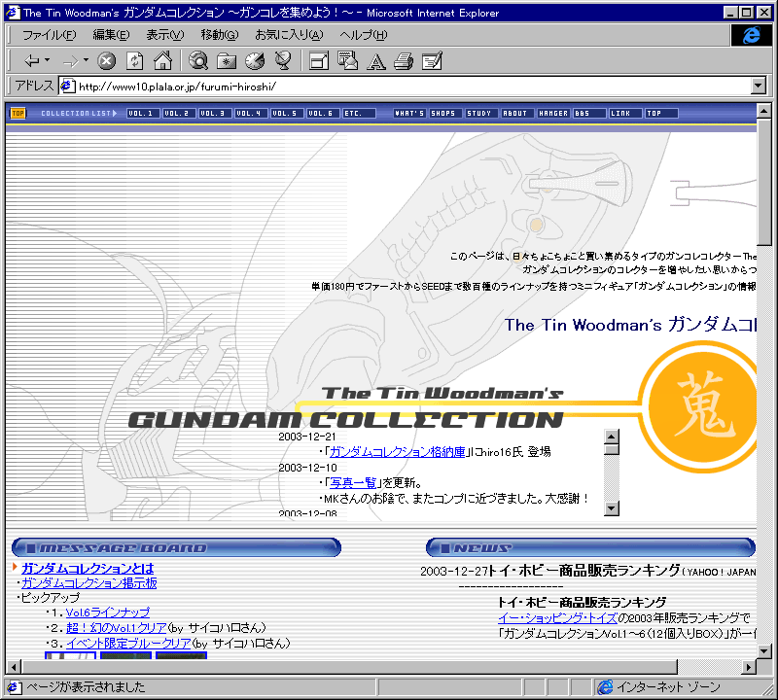
Task: Select VOL. 4 in the collection nav
Action: click(251, 113)
